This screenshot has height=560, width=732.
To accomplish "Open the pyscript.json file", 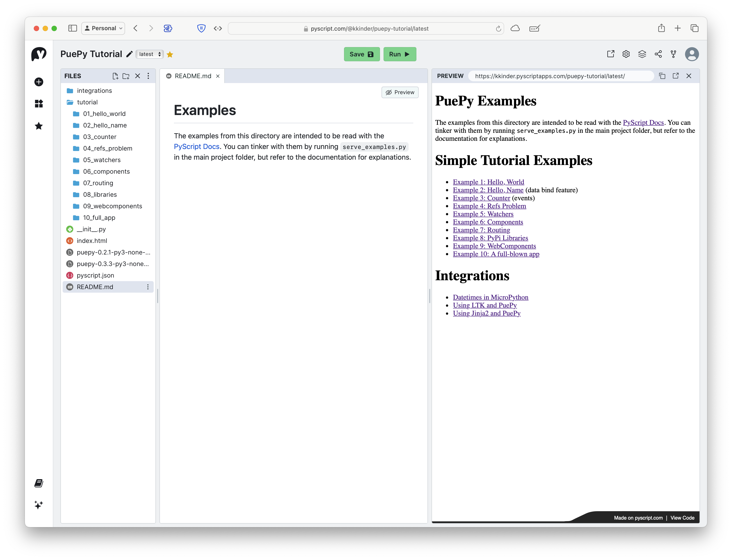I will [108, 275].
